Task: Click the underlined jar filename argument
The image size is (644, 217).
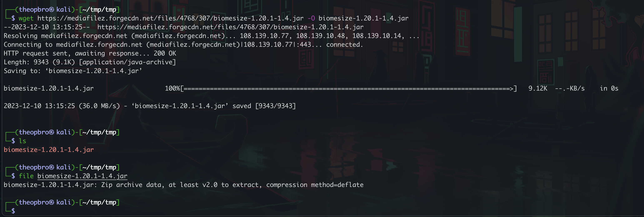Action: click(x=82, y=176)
